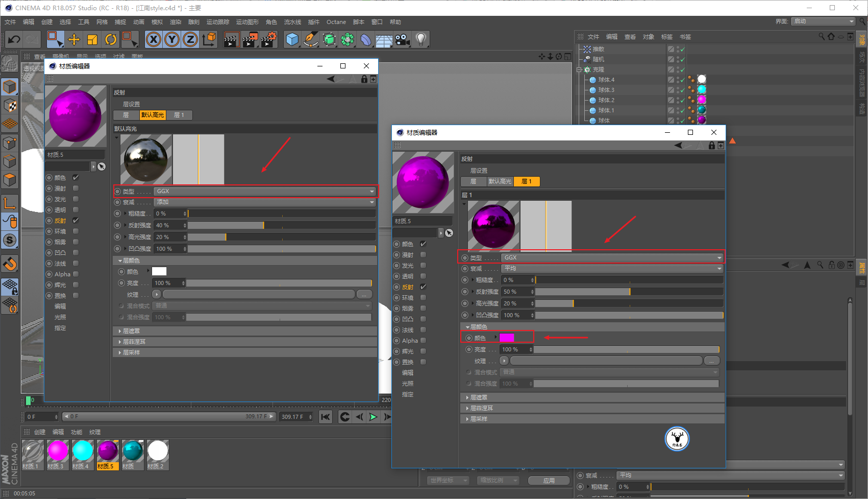Expand the 层菲涅耳 section in front editor

click(x=592, y=408)
